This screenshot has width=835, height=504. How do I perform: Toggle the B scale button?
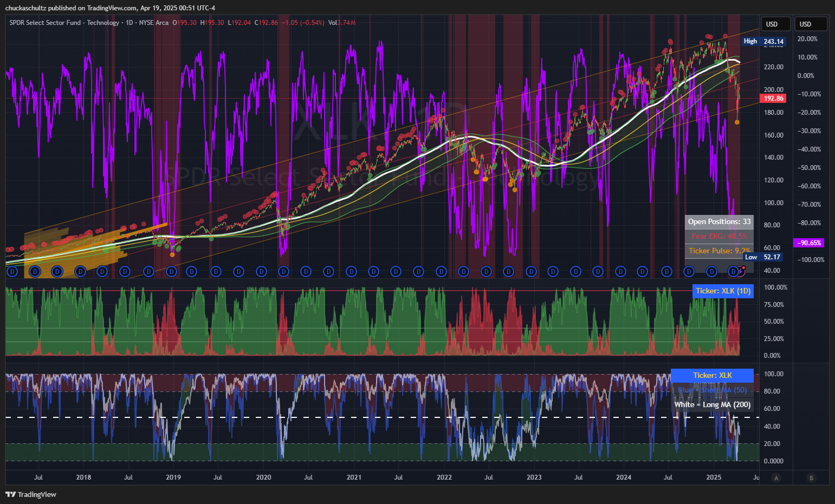click(811, 477)
